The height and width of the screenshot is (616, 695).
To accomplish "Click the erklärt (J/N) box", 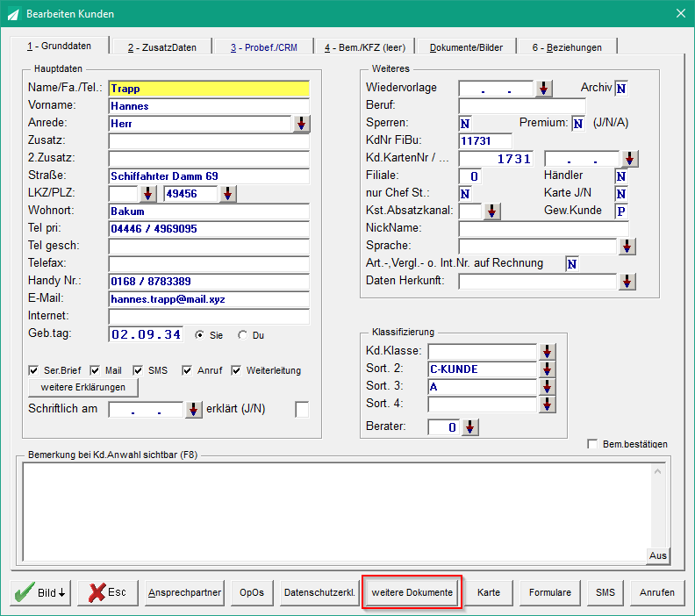I will coord(302,410).
